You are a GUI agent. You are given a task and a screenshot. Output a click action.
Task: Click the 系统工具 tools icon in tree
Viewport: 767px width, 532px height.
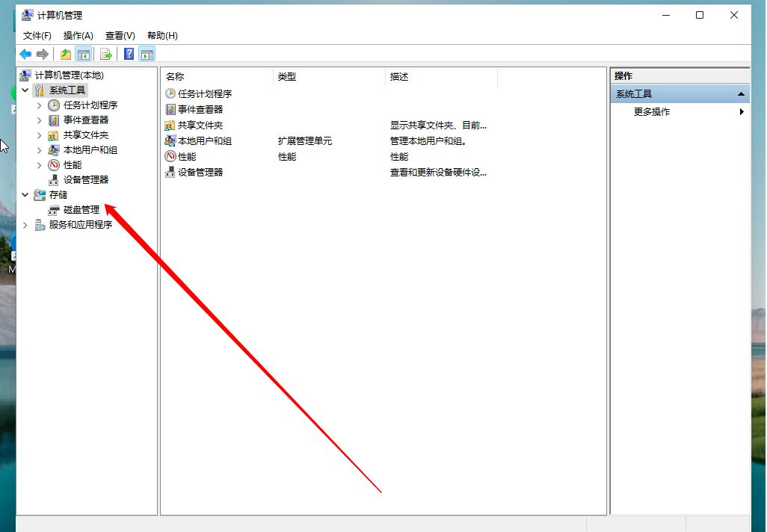point(39,90)
